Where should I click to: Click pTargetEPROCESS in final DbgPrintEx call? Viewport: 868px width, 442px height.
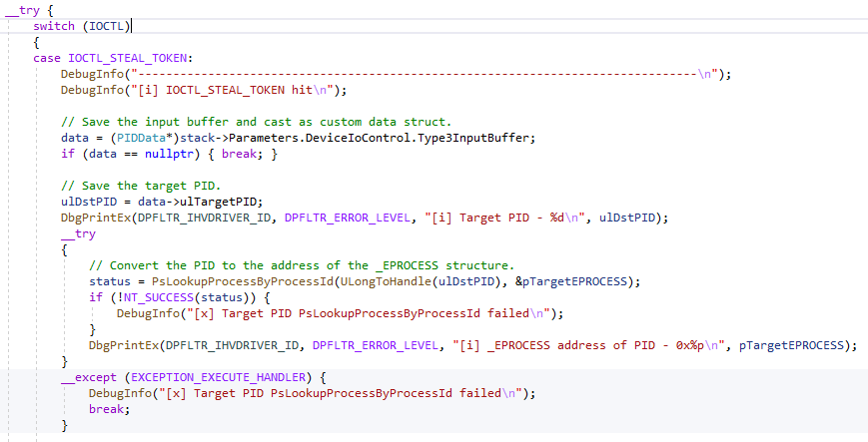791,346
